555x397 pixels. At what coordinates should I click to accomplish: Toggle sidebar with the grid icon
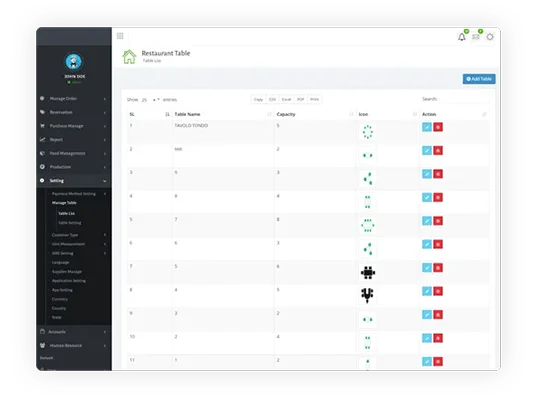(x=120, y=36)
